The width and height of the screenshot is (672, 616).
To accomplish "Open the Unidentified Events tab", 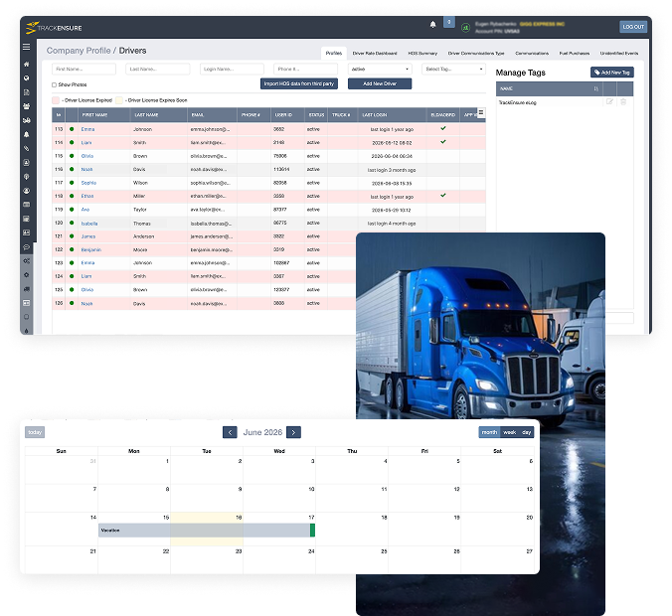I will 619,53.
